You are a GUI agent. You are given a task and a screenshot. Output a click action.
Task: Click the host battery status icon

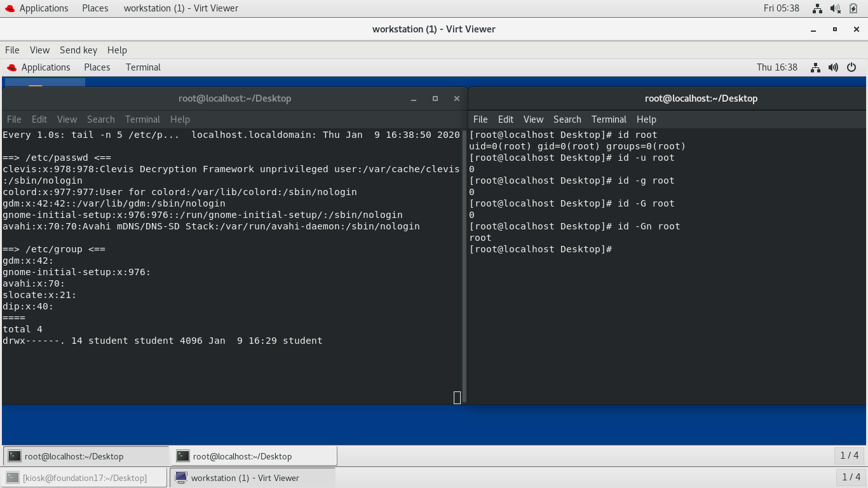853,8
